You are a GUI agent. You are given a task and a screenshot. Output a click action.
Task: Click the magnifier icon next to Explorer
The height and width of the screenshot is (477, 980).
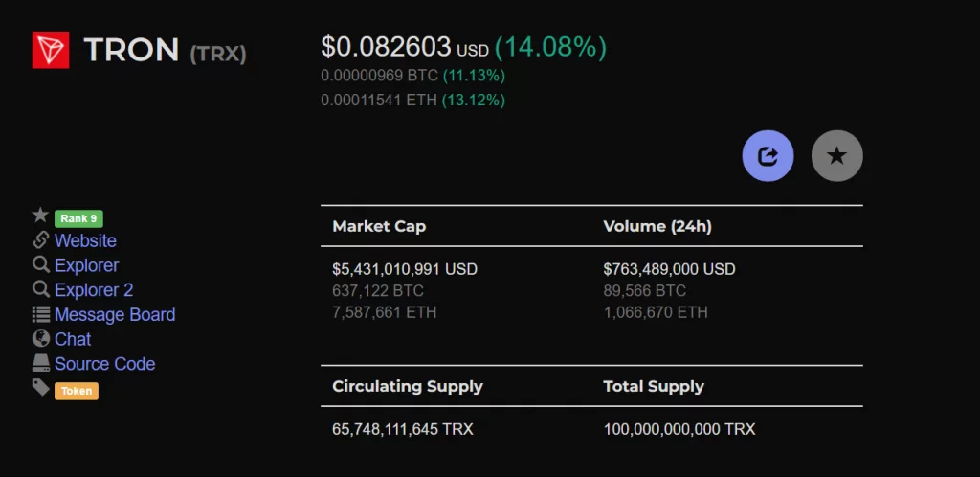40,264
